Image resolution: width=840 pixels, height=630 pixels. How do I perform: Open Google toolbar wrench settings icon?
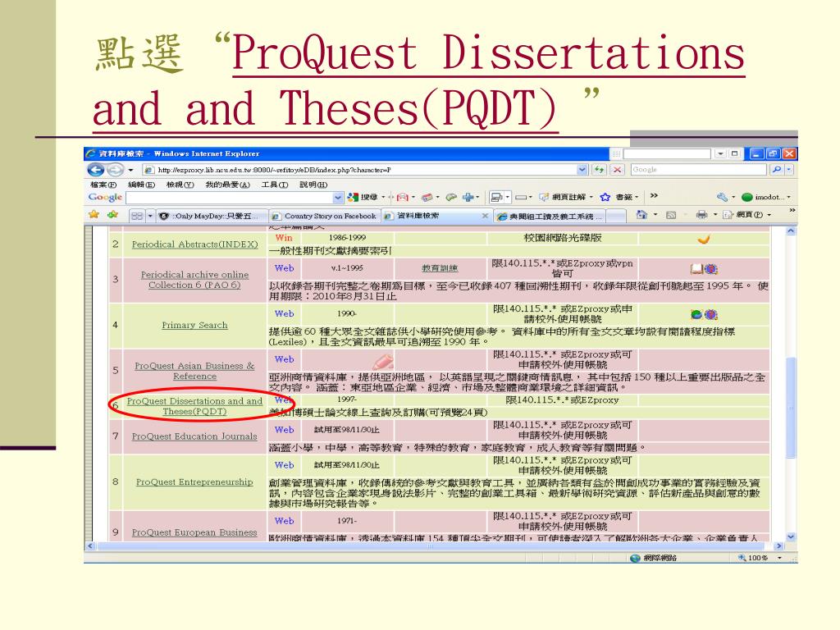click(x=722, y=197)
